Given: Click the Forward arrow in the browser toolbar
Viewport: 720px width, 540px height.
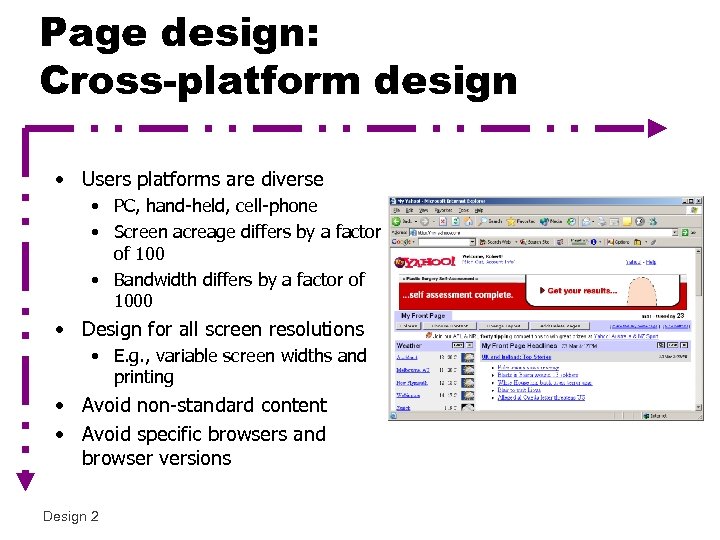Looking at the screenshot, I should 424,221.
